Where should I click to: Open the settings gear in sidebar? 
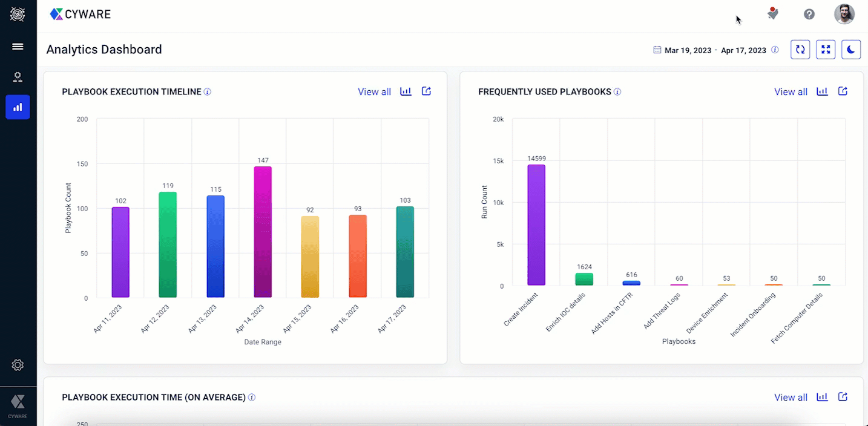[18, 365]
